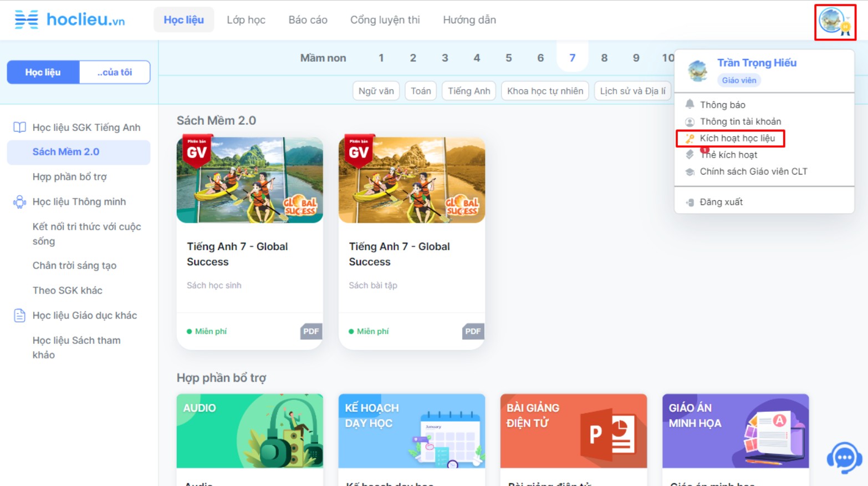Click the book icon beside Học liệu SGK Tiếng Anh
The width and height of the screenshot is (868, 486).
tap(19, 128)
